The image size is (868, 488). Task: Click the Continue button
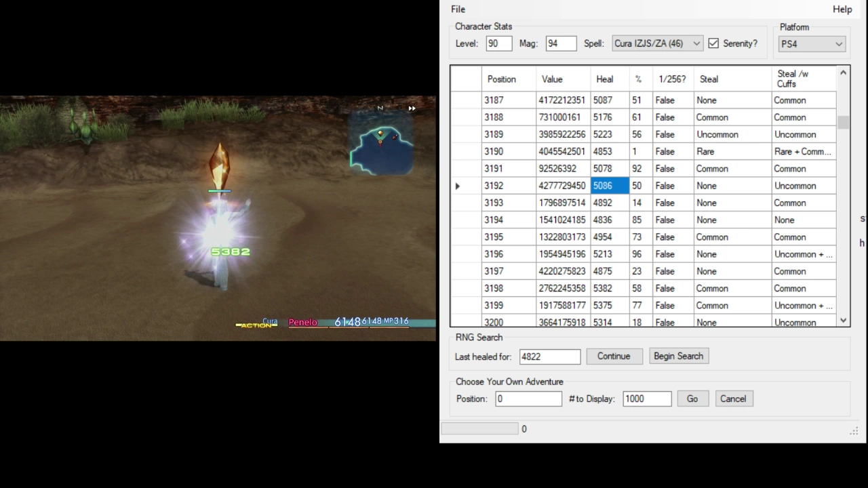coord(614,356)
